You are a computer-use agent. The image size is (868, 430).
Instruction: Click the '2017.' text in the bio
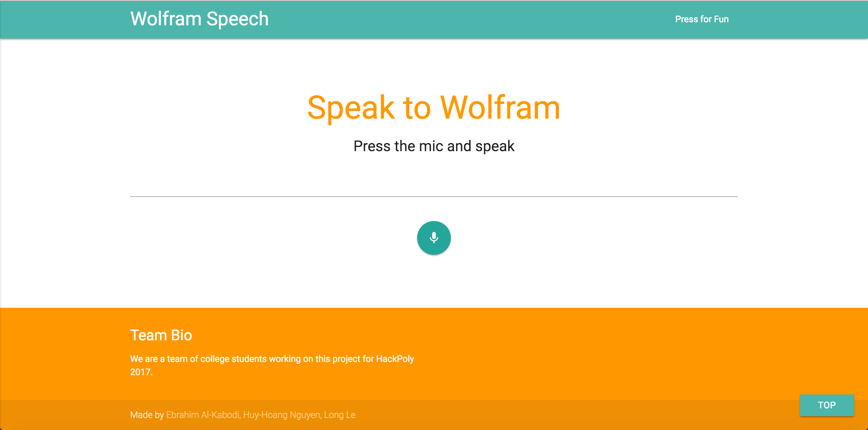click(x=141, y=372)
